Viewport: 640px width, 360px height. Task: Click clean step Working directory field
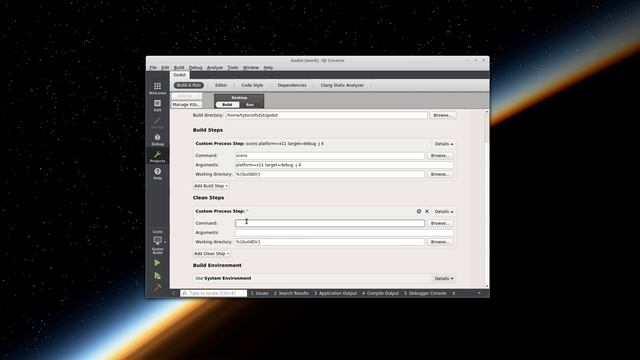pos(330,242)
